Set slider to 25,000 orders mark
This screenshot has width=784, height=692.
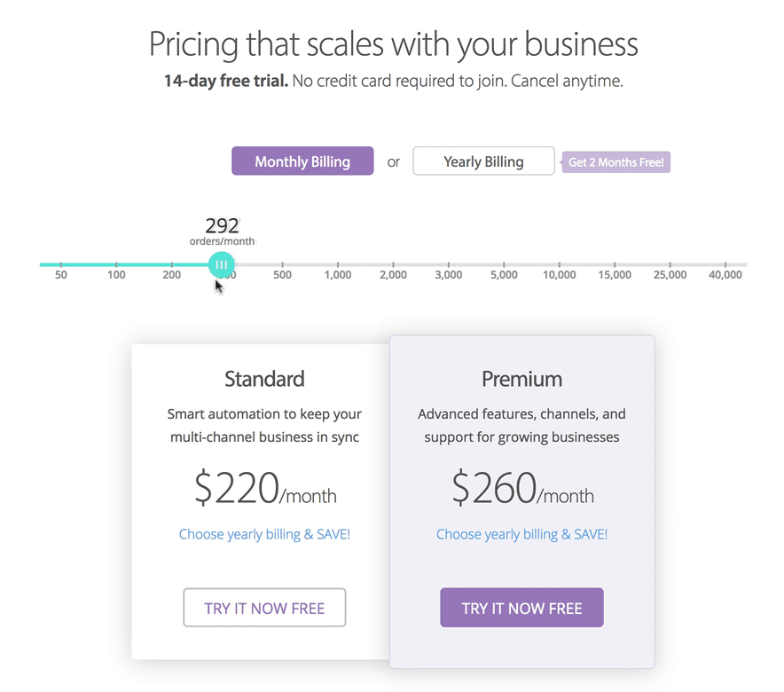pyautogui.click(x=670, y=264)
